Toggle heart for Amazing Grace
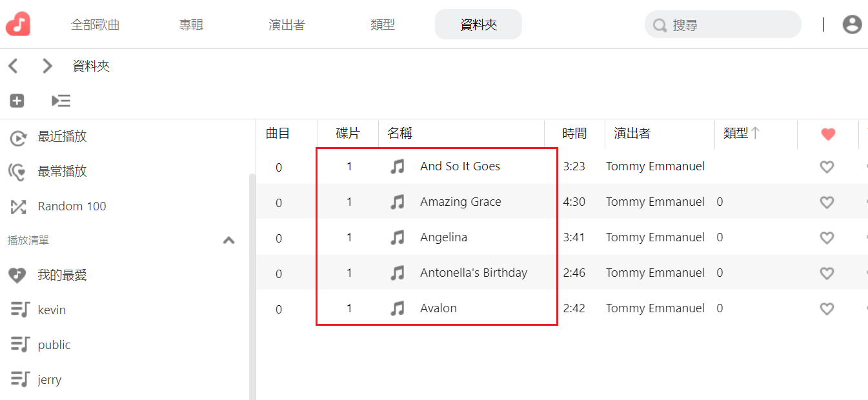 827,203
